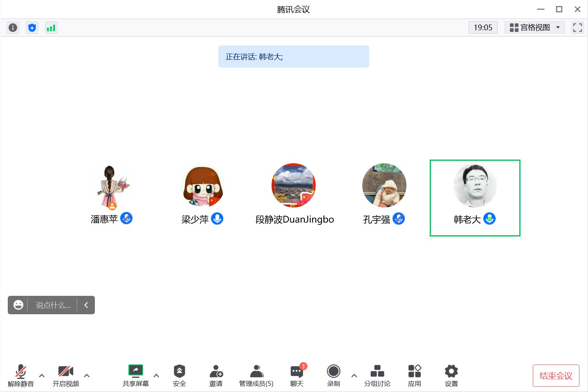Image resolution: width=588 pixels, height=392 pixels.
Task: Expand microphone options arrow
Action: pyautogui.click(x=41, y=375)
